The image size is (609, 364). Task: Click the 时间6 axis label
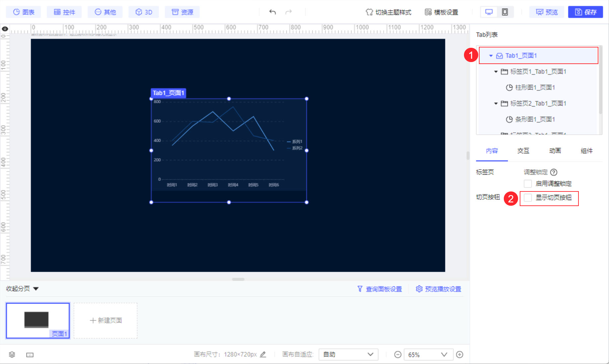click(274, 185)
